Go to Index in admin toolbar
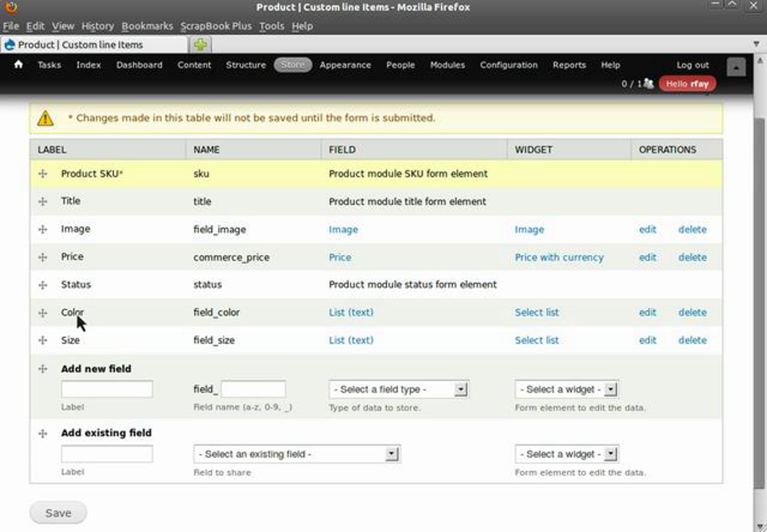This screenshot has height=532, width=767. pos(88,65)
